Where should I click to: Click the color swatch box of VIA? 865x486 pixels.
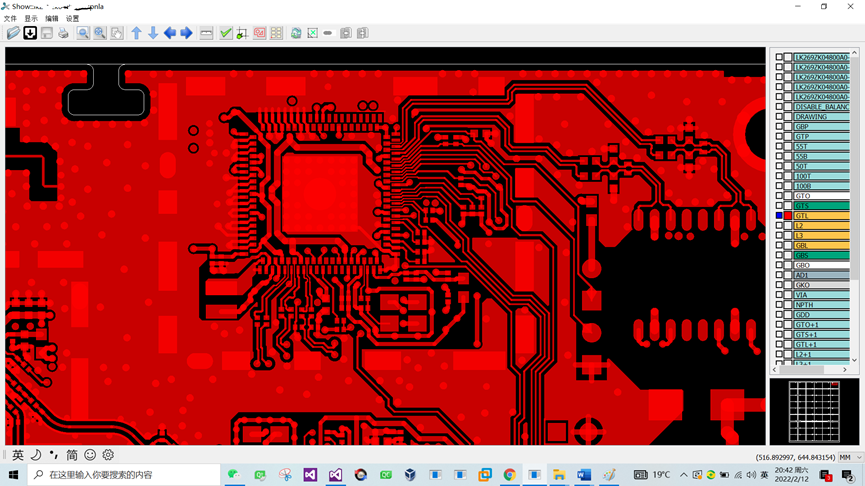788,295
